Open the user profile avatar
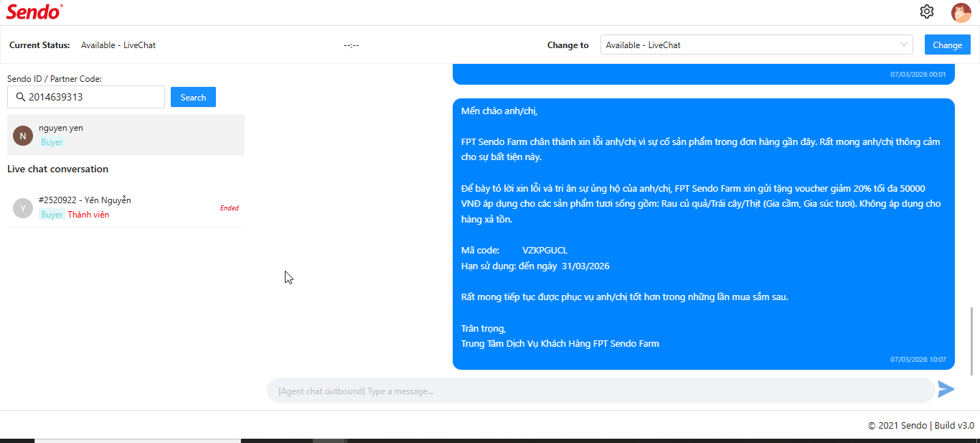Viewport: 980px width, 443px height. 961,12
